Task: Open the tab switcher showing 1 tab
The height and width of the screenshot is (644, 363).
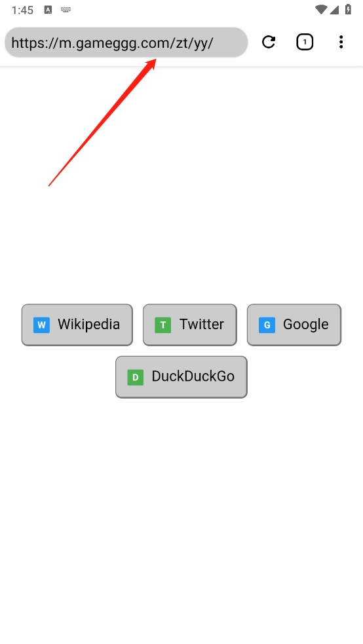Action: pos(305,42)
